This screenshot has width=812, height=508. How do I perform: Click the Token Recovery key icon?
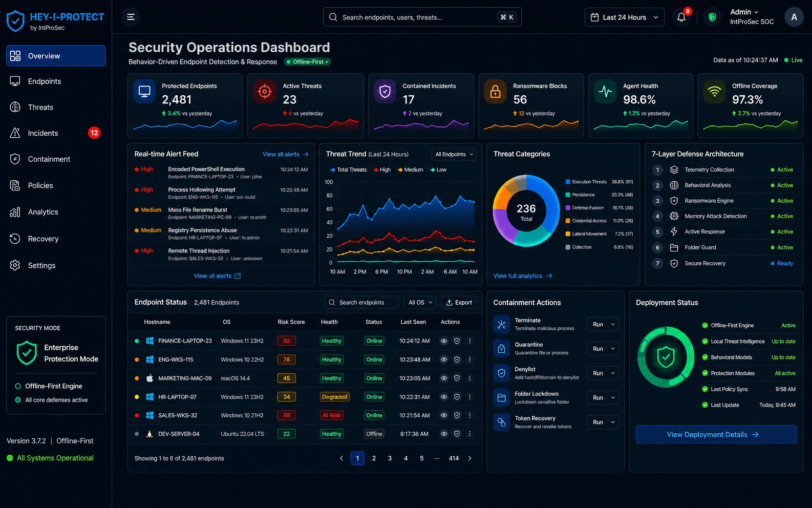point(501,422)
